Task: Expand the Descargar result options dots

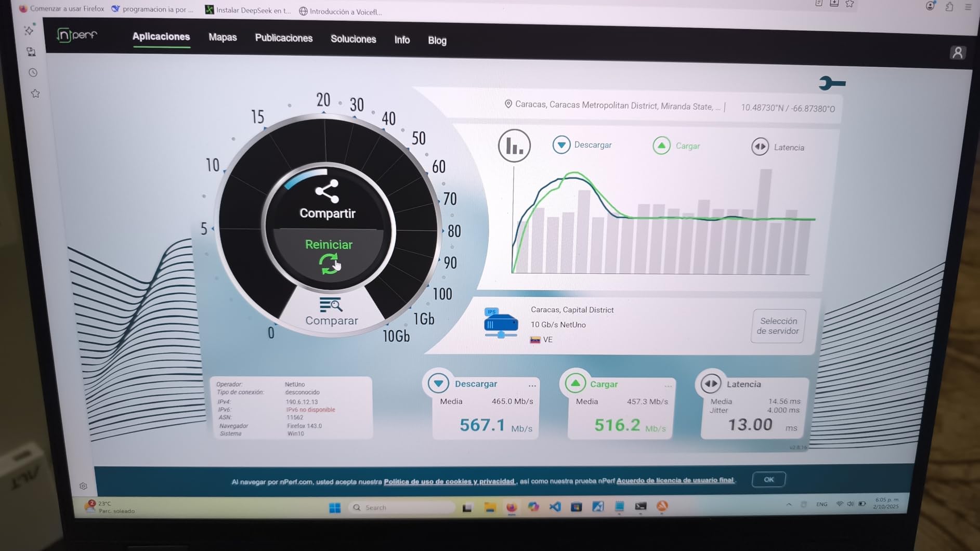Action: (532, 385)
